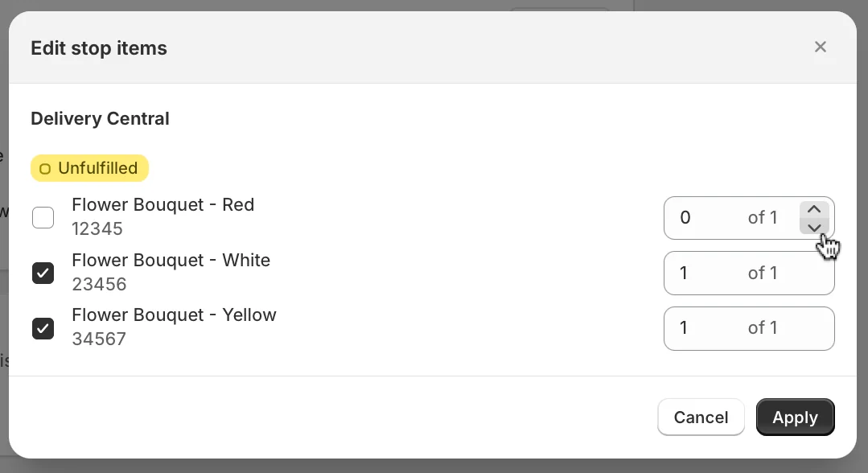The width and height of the screenshot is (868, 473).
Task: Apply the stop item changes
Action: point(796,417)
